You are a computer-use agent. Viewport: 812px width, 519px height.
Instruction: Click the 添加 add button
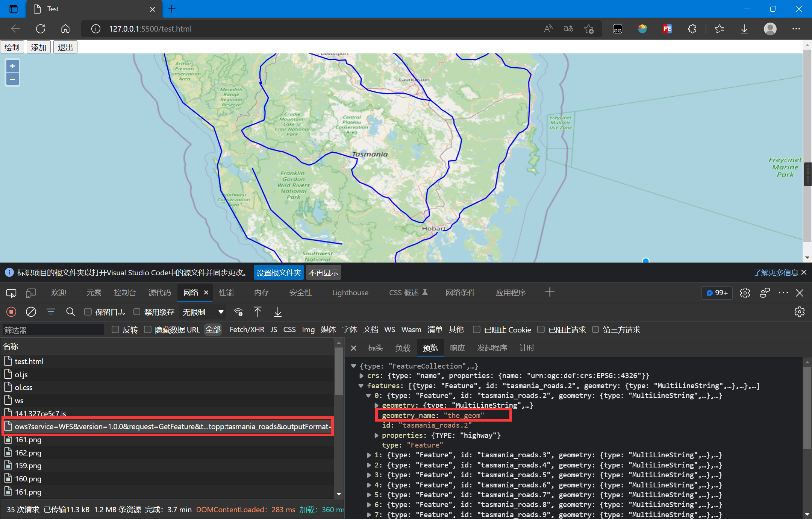coord(39,47)
